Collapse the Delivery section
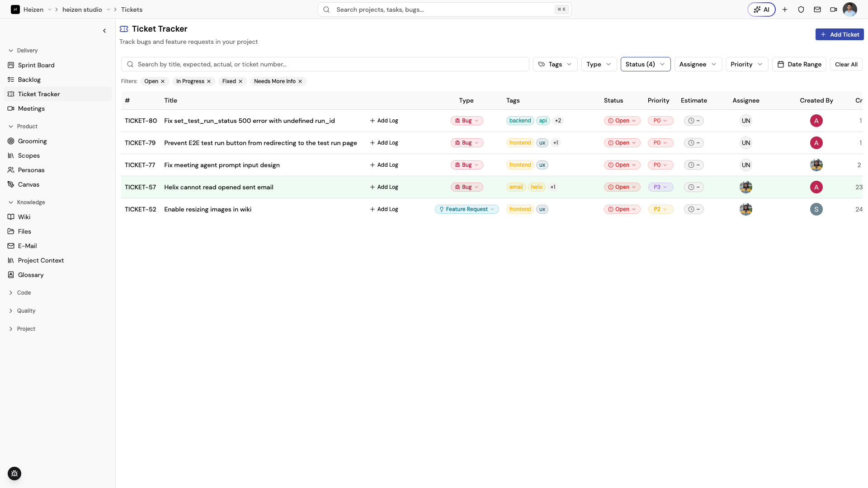Viewport: 868px width, 488px height. [x=23, y=51]
